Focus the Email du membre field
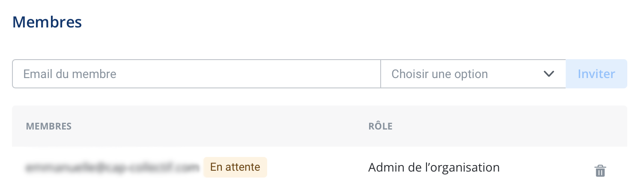644x193 pixels. pyautogui.click(x=196, y=74)
